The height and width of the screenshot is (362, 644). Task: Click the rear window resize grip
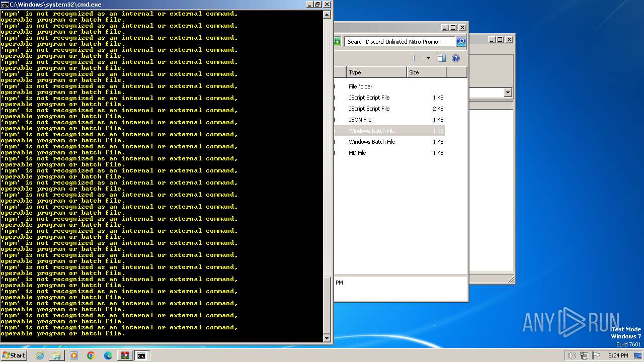(x=511, y=280)
